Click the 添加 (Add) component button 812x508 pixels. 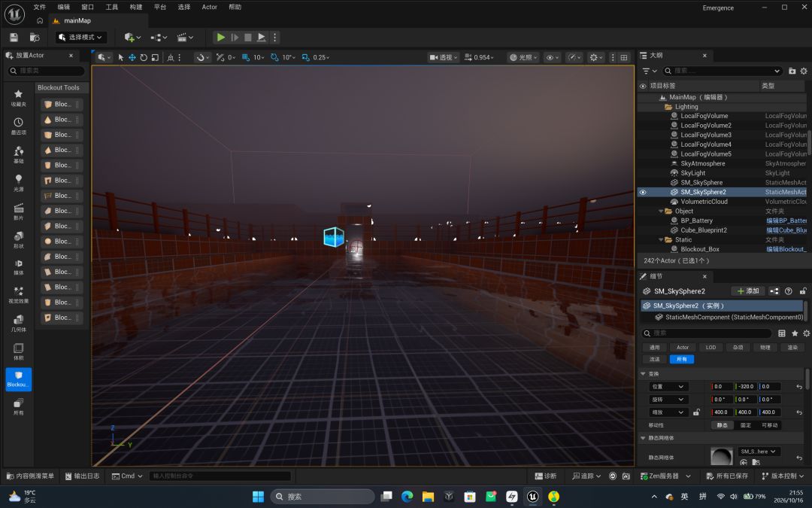click(x=748, y=291)
